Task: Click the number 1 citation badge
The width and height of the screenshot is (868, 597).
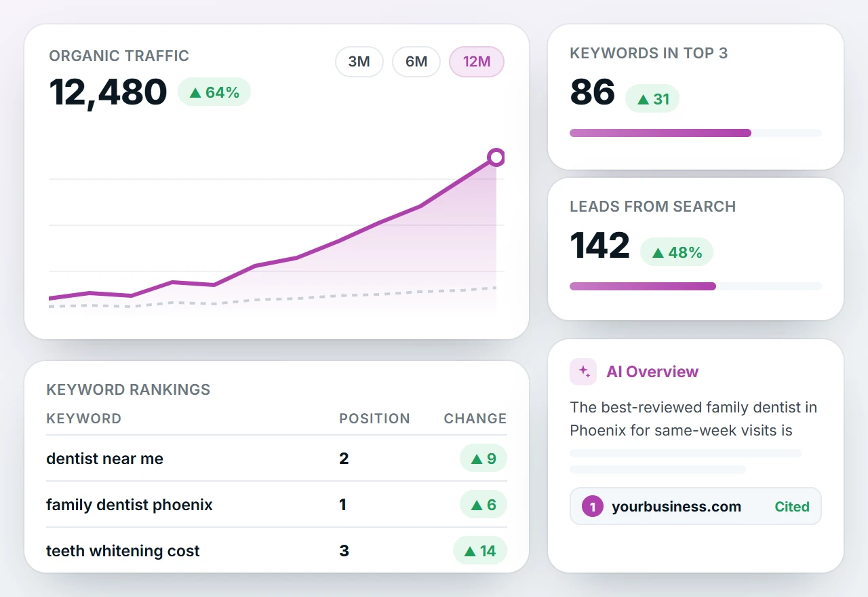Action: [593, 507]
